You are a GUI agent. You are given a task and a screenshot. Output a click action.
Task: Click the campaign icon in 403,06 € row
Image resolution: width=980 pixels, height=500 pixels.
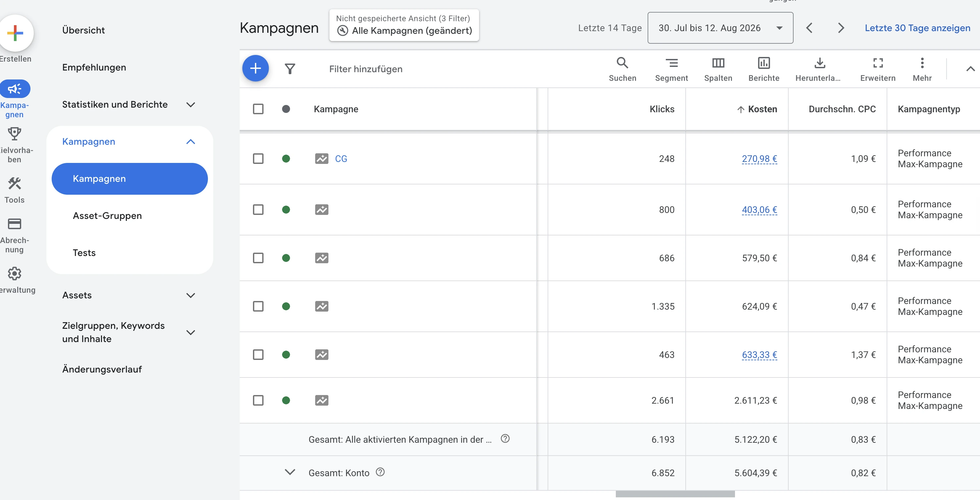(321, 210)
